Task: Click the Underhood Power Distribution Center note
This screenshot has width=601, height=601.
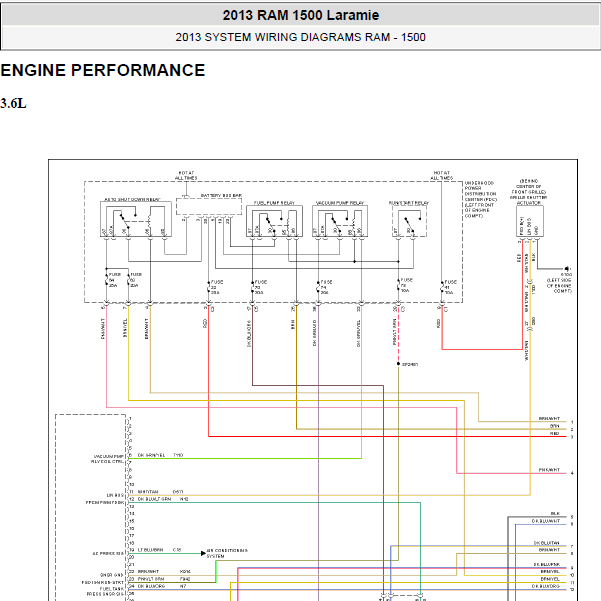Action: tap(481, 199)
